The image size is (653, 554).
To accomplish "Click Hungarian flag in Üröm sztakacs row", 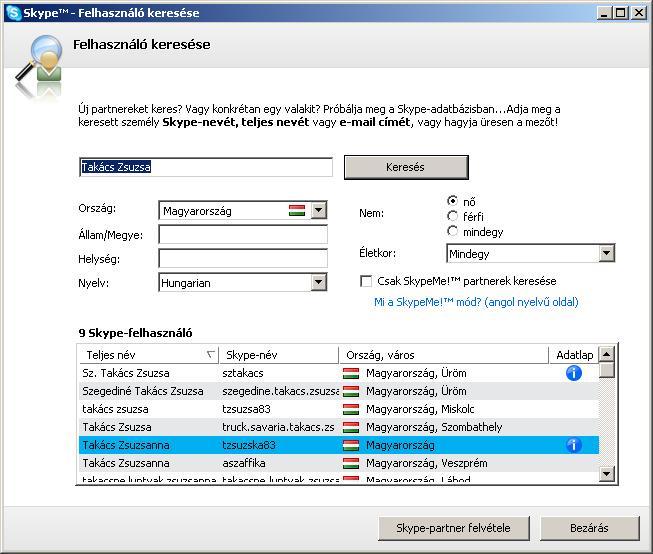I will [351, 373].
